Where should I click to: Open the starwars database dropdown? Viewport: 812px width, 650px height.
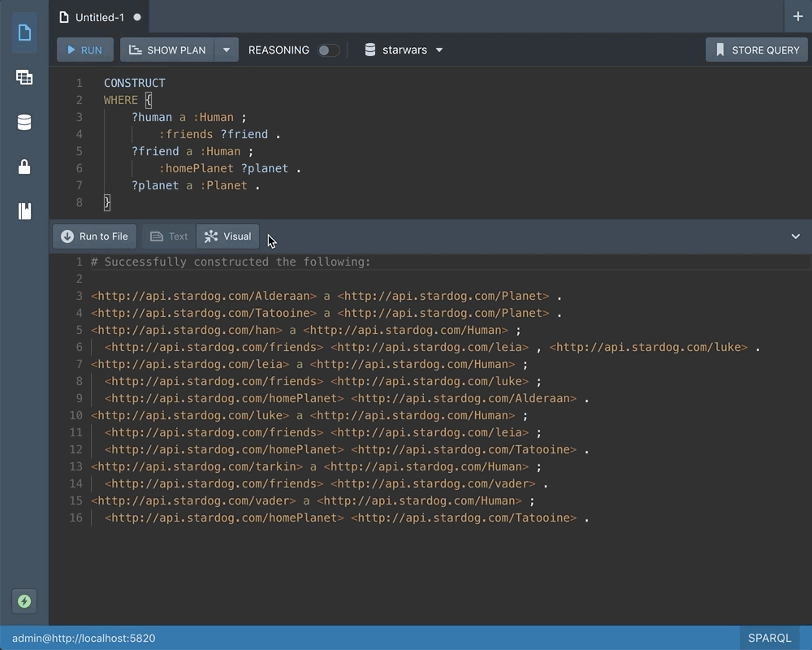pos(404,50)
